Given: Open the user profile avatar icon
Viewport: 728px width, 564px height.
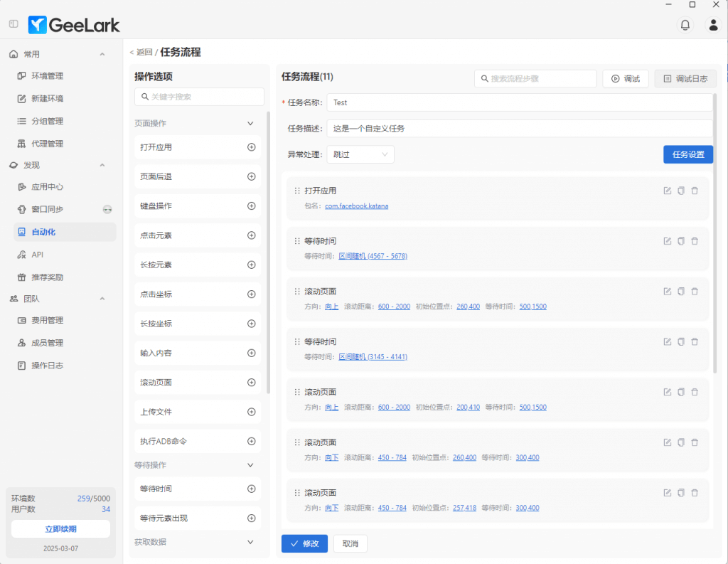Looking at the screenshot, I should [712, 25].
